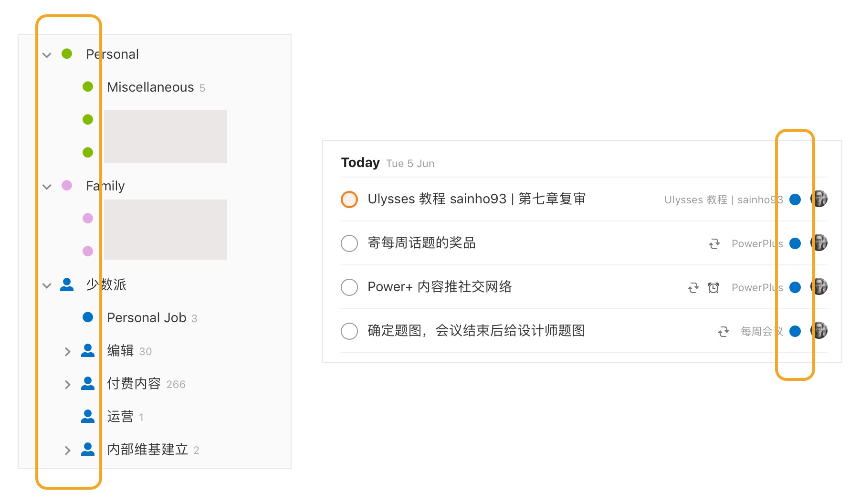Click the alarm clock reminder icon
Image resolution: width=860 pixels, height=504 pixels.
(x=713, y=288)
